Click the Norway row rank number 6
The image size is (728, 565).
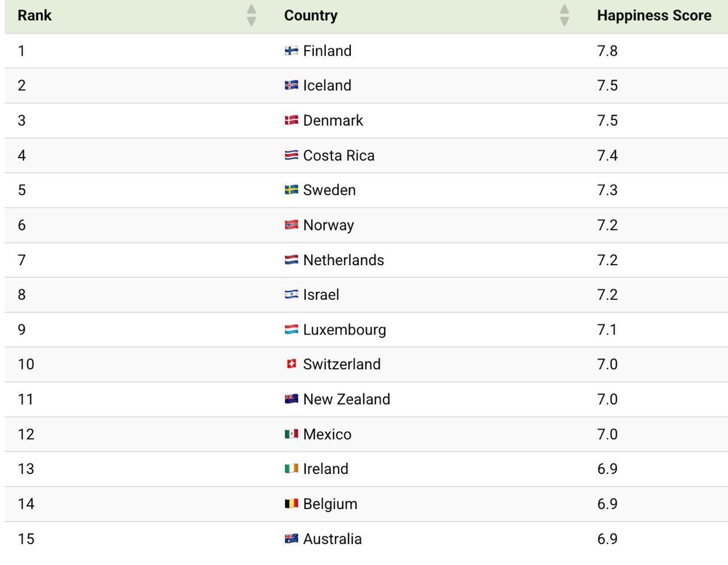tap(22, 225)
